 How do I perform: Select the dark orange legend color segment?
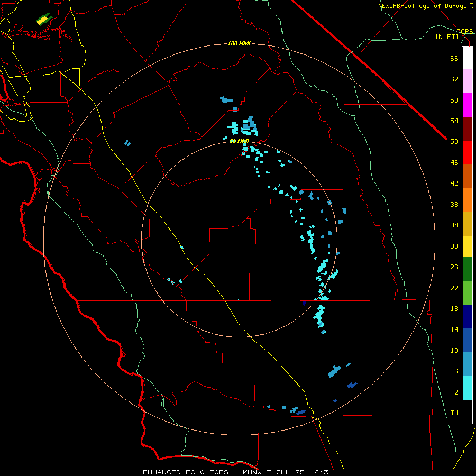click(x=467, y=176)
